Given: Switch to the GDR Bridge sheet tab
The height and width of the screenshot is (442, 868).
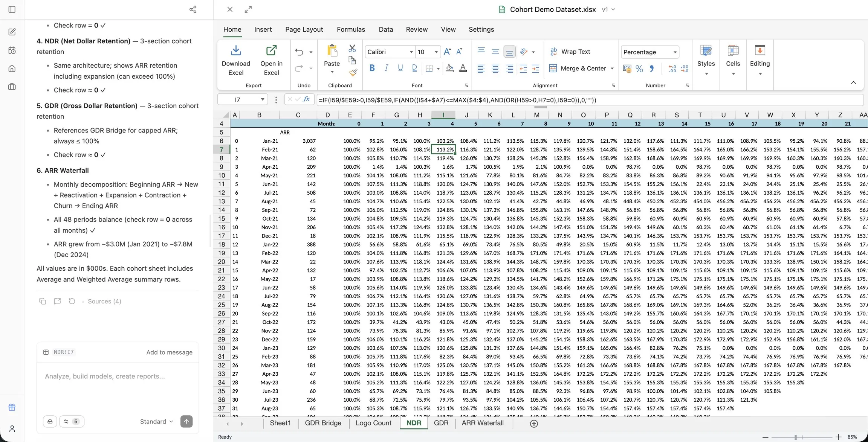Looking at the screenshot, I should [x=323, y=423].
